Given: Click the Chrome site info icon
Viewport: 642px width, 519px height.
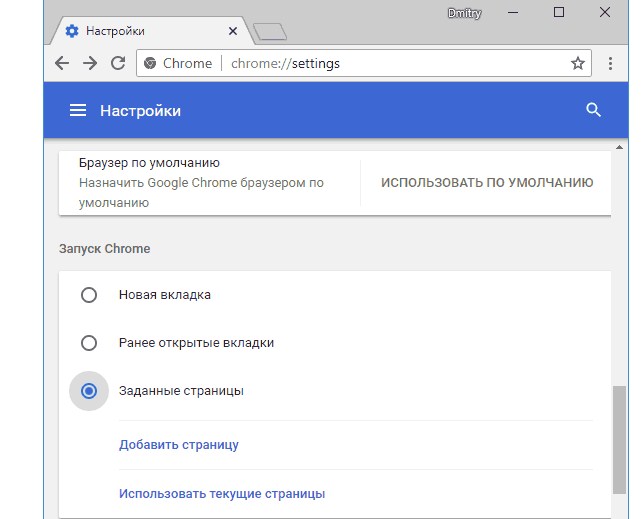Looking at the screenshot, I should [x=150, y=63].
